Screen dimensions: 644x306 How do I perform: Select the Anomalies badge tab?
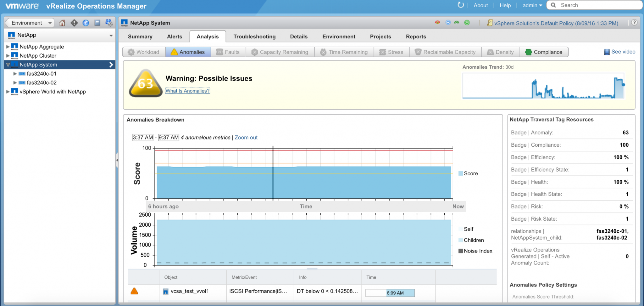click(x=188, y=52)
